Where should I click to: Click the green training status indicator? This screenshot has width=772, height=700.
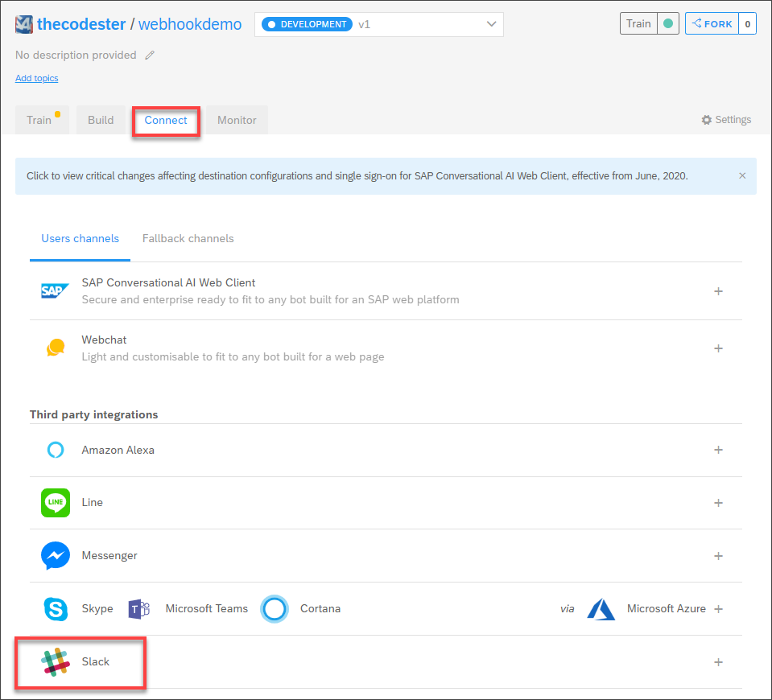pos(668,23)
